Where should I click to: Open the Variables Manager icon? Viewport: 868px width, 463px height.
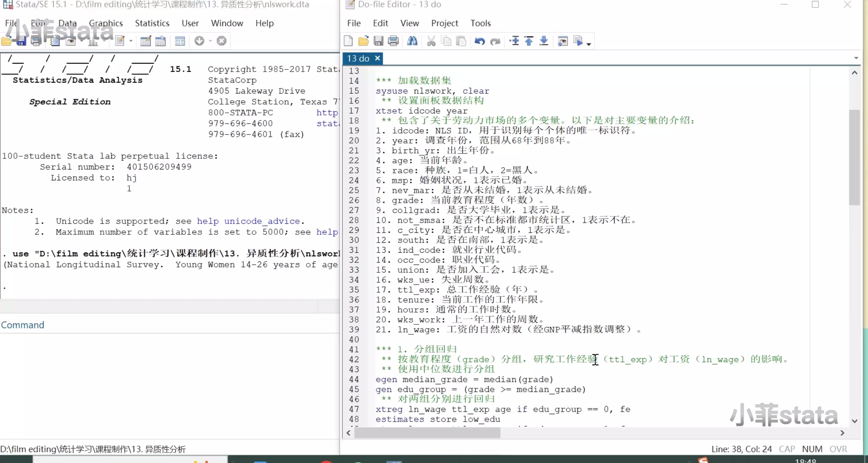(180, 41)
